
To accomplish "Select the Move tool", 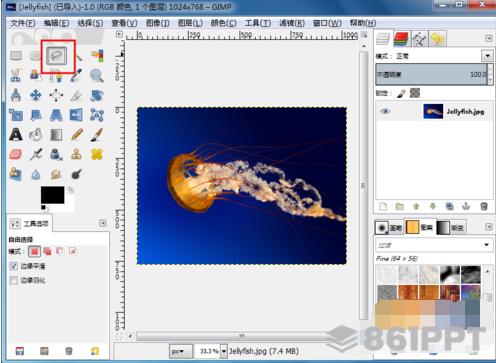I will 36,95.
